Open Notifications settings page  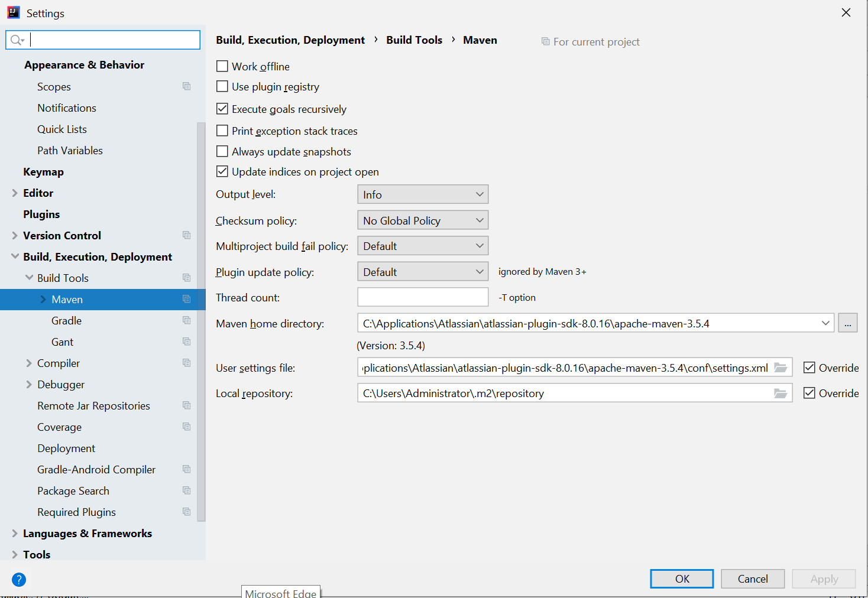(67, 108)
